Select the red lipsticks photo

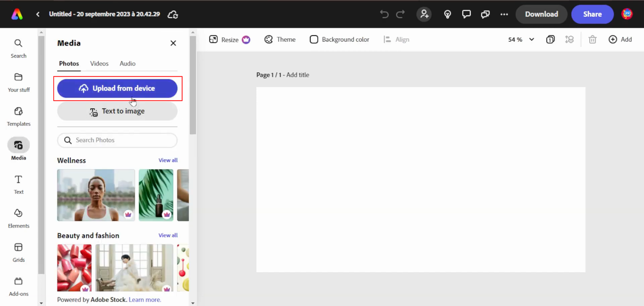pos(74,268)
